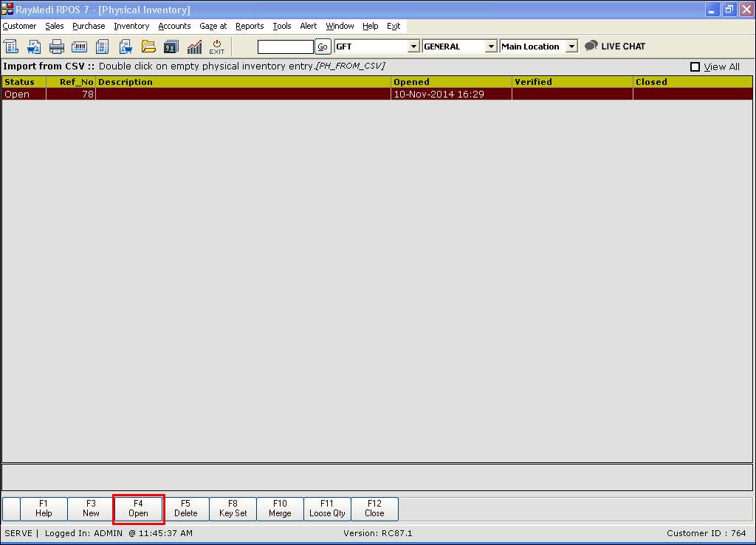Click the '10-Nov-2014 16:29' opened date cell
This screenshot has height=545, width=756.
pos(451,94)
